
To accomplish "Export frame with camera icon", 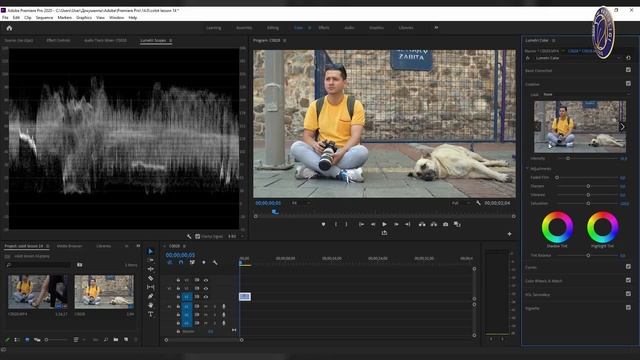I will [x=445, y=224].
